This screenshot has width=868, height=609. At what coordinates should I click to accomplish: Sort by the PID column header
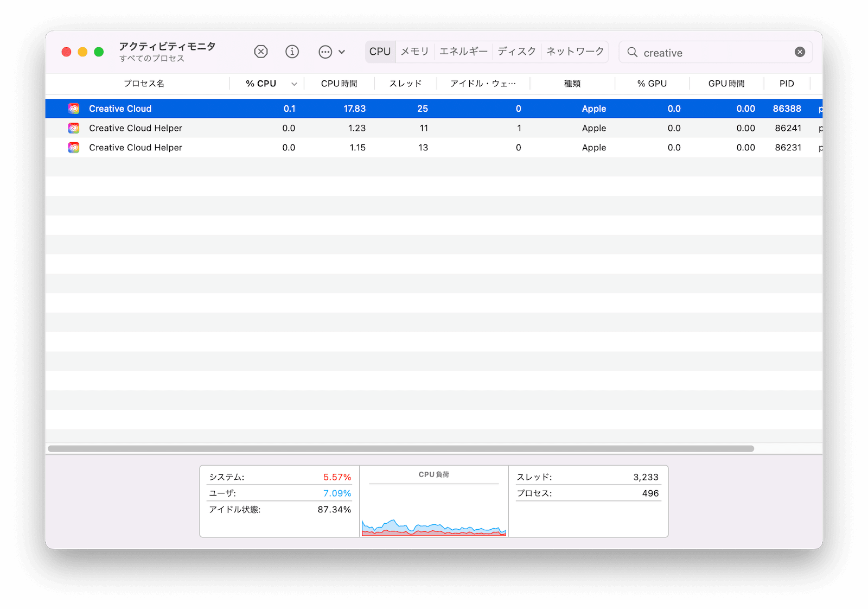[787, 84]
